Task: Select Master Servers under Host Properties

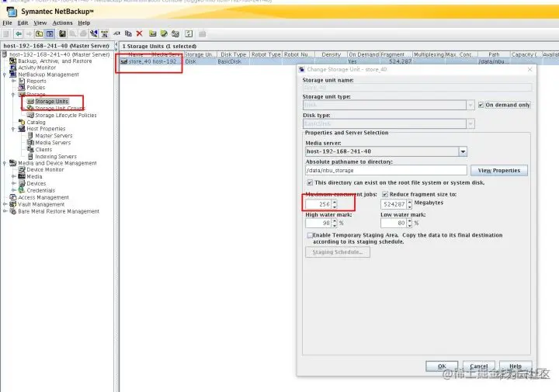Action: tap(54, 136)
